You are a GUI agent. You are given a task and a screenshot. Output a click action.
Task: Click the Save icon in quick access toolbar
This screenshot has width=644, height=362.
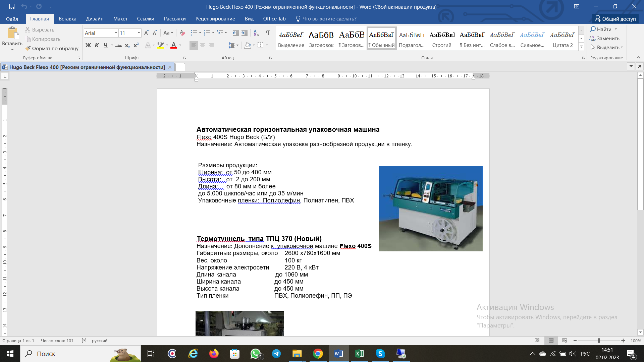click(12, 6)
